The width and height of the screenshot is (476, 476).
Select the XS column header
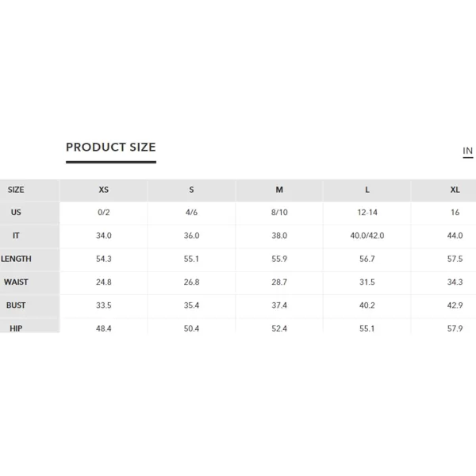[x=103, y=190]
